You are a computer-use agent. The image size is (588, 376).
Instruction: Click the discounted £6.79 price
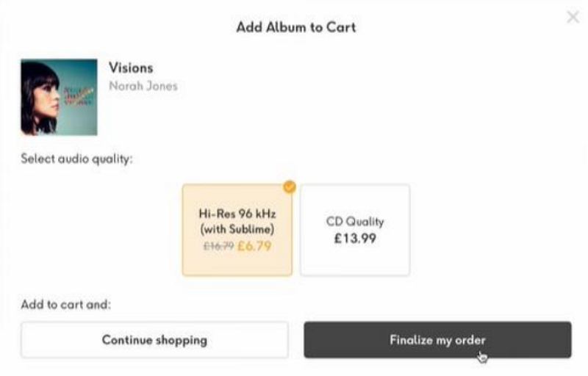tap(254, 245)
